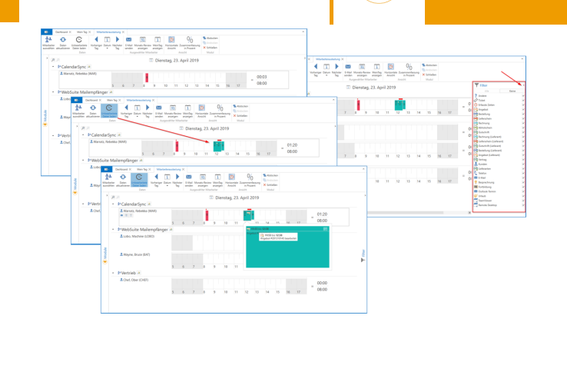Viewport: 567px width, 392px height.
Task: Click the teal time block in CalendarSync row
Action: coord(249,216)
